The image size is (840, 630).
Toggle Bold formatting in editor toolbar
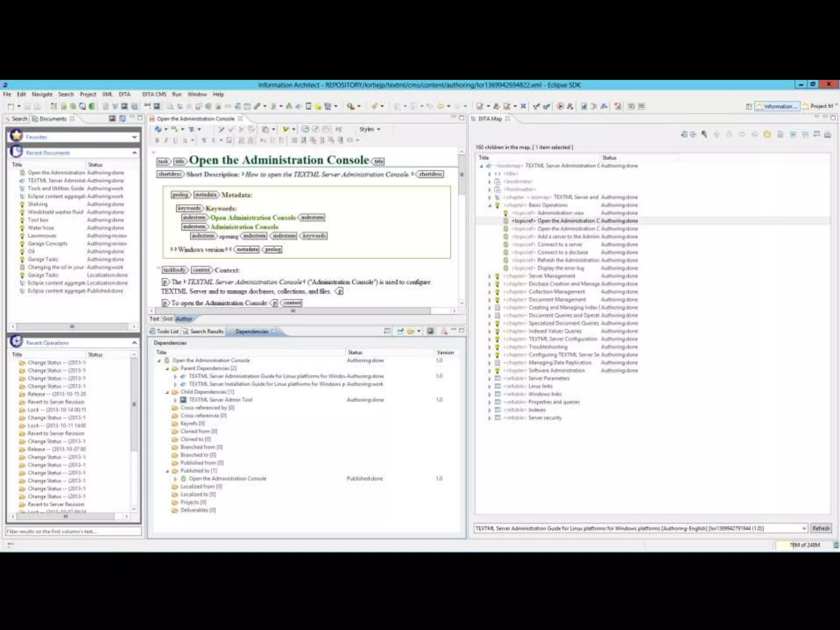pyautogui.click(x=157, y=140)
